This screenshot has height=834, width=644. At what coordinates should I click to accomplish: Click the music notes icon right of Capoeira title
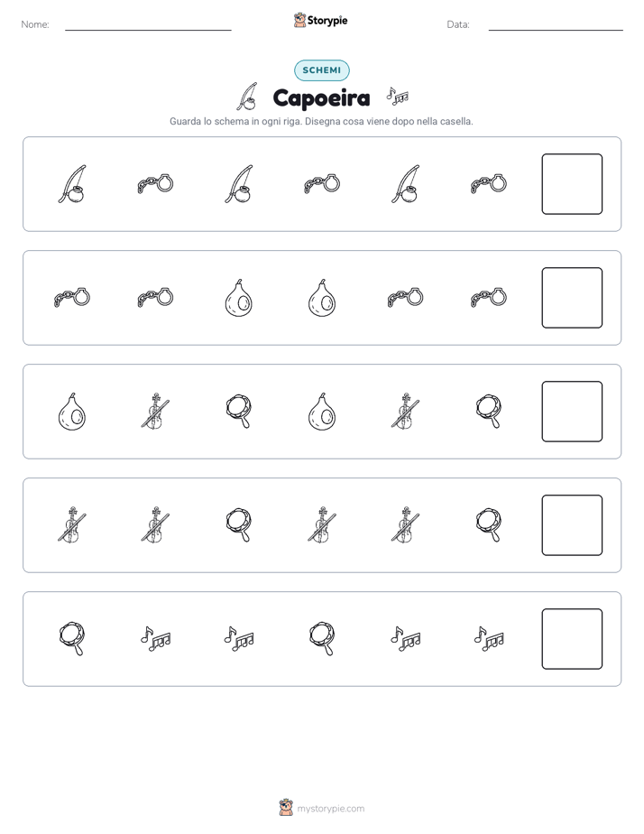tap(398, 97)
